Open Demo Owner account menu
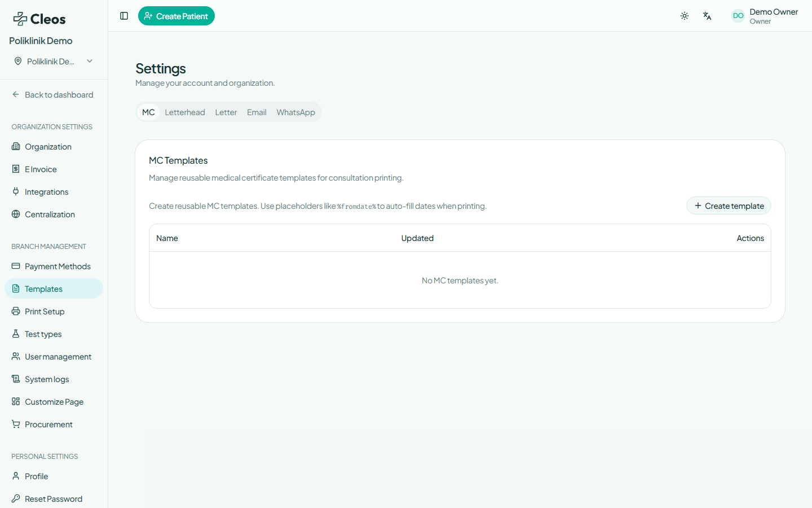Viewport: 812px width, 508px height. click(x=765, y=16)
